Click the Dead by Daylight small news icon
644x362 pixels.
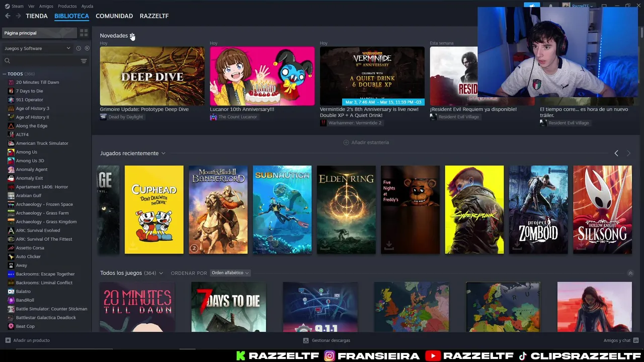(103, 117)
